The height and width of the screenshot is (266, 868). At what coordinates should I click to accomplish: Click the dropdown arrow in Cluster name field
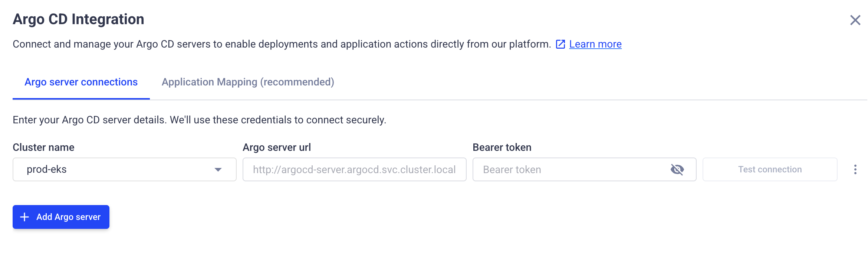(x=218, y=169)
